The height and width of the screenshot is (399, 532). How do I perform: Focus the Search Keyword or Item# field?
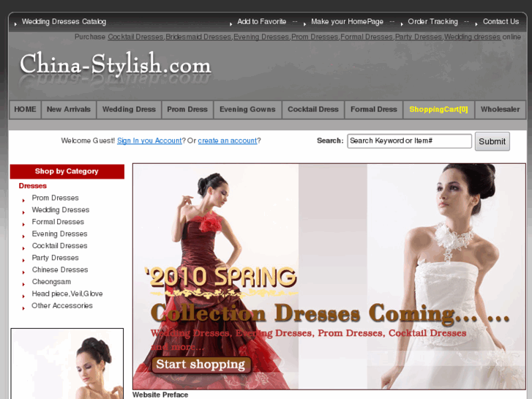point(409,141)
